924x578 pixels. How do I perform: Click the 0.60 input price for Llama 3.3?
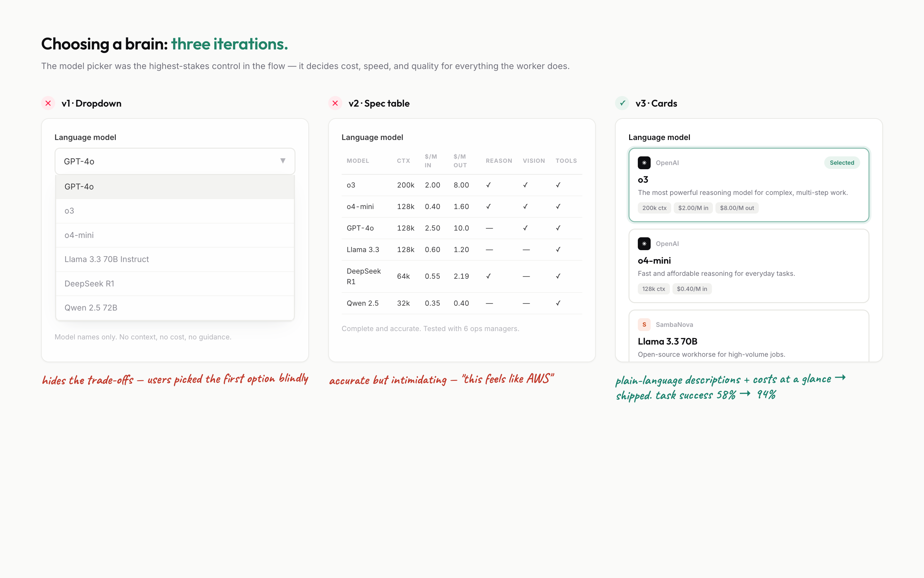432,250
